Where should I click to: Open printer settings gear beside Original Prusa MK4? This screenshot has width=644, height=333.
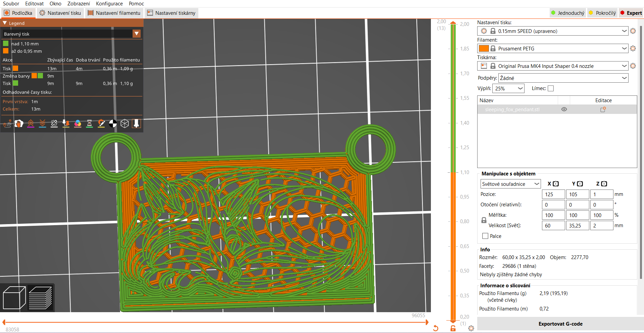[633, 66]
